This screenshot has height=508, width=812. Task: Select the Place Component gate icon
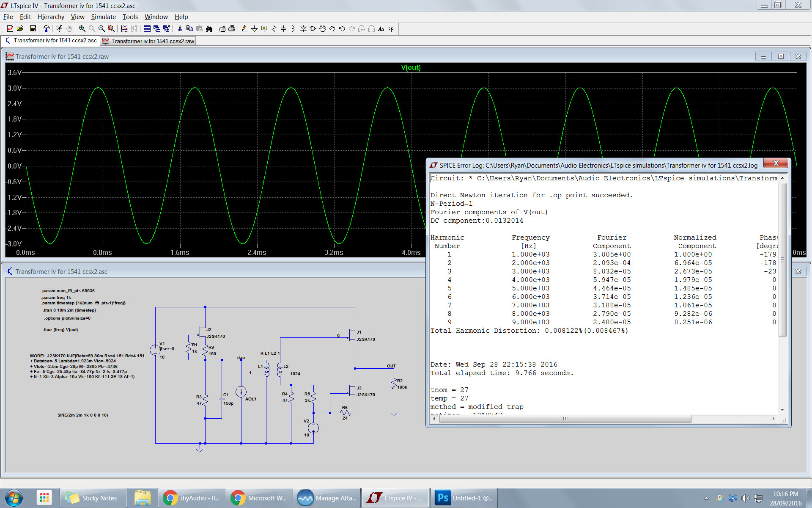[x=313, y=29]
